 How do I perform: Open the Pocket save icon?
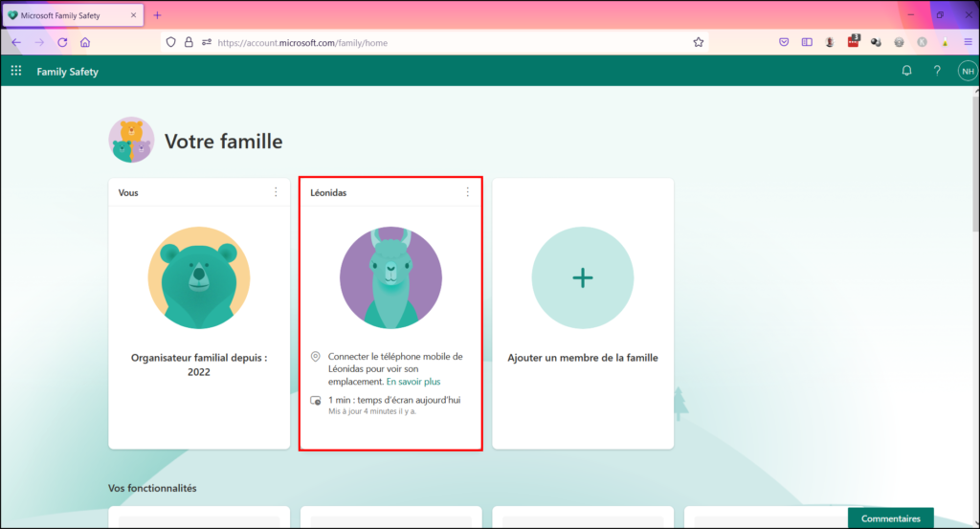click(784, 42)
